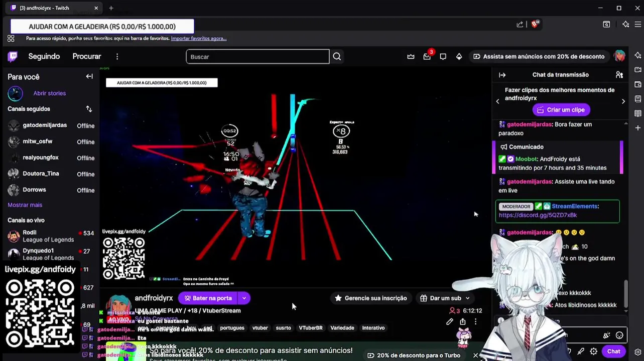This screenshot has height=361, width=644.
Task: Collapse the chat panel arrow
Action: [502, 75]
